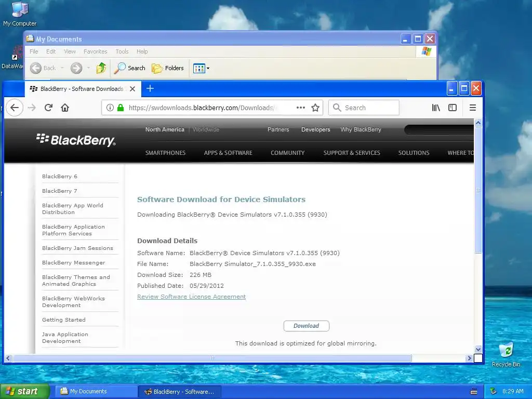Image resolution: width=532 pixels, height=399 pixels.
Task: Switch region to Worldwide
Action: tap(206, 129)
